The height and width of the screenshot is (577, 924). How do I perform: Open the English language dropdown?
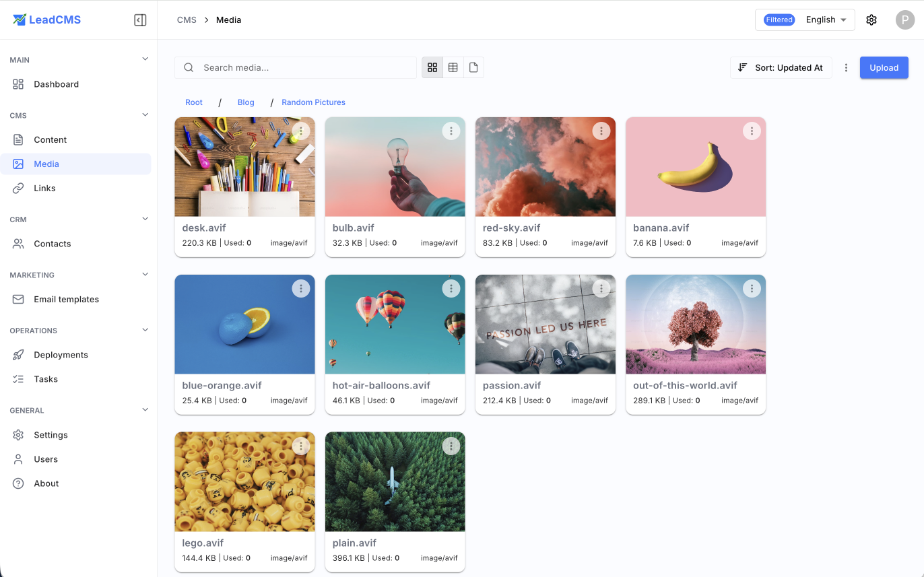(824, 20)
